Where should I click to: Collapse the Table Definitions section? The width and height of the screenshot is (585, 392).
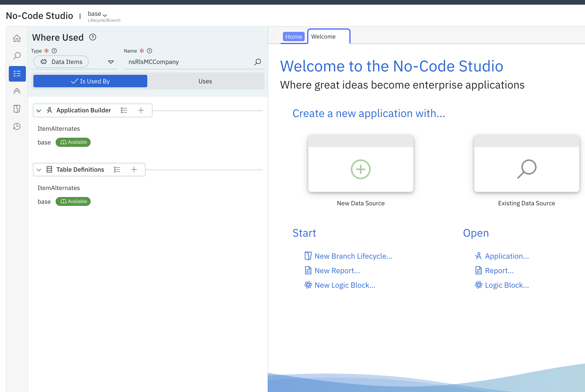point(39,170)
